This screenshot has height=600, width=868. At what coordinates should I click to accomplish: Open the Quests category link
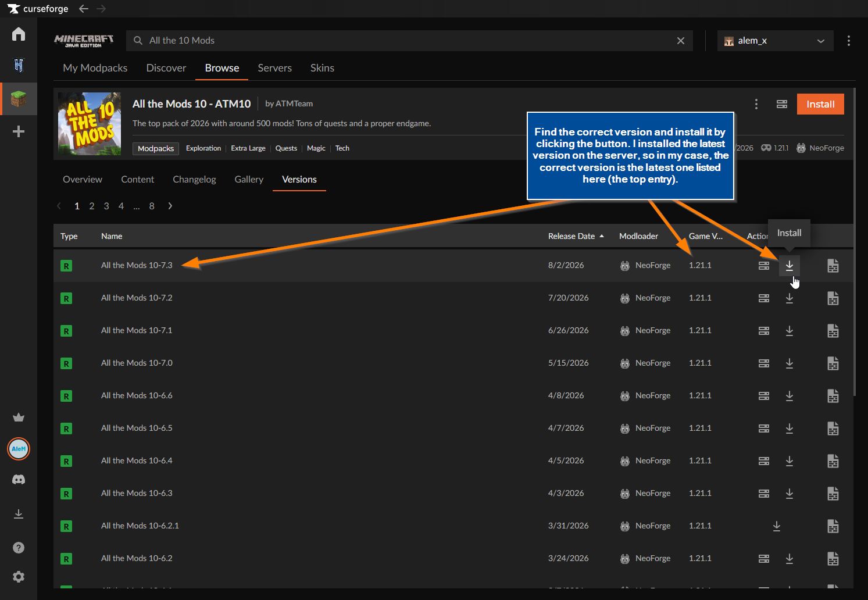point(286,148)
